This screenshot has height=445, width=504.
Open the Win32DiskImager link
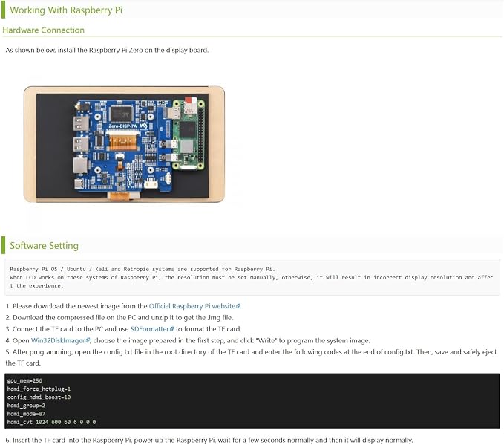click(x=58, y=340)
